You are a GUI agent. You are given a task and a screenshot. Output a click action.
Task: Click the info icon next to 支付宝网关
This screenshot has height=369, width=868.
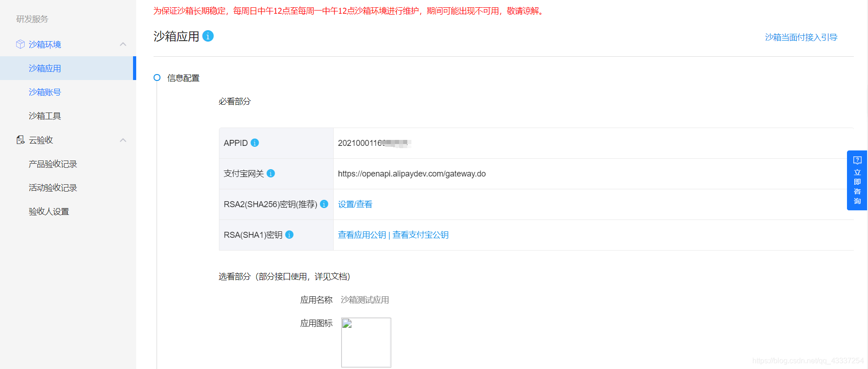tap(271, 173)
